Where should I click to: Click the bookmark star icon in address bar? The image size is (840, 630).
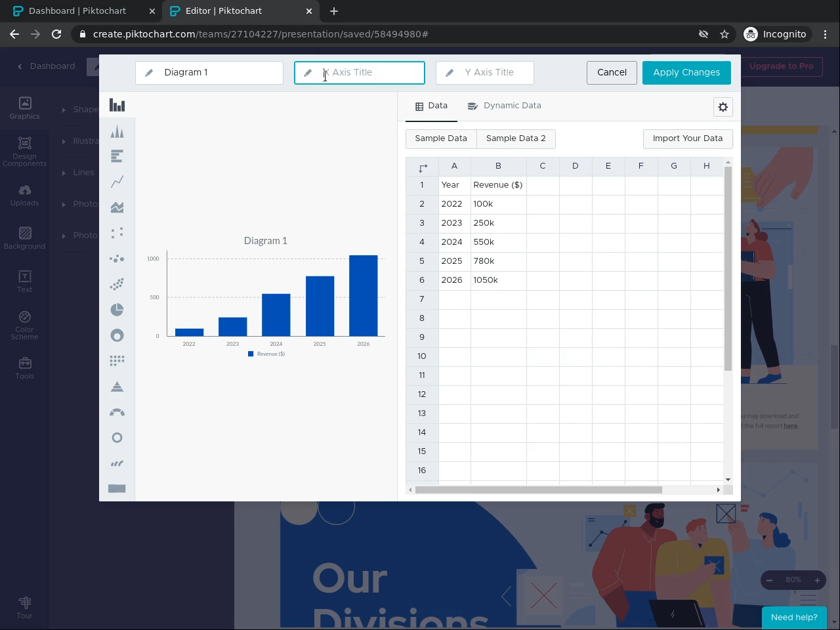coord(724,34)
